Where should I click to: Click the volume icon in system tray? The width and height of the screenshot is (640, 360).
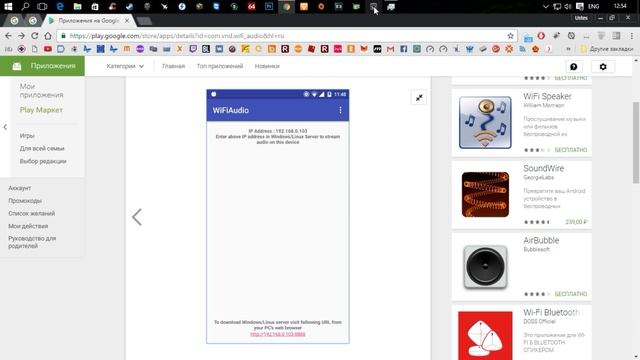[568, 7]
